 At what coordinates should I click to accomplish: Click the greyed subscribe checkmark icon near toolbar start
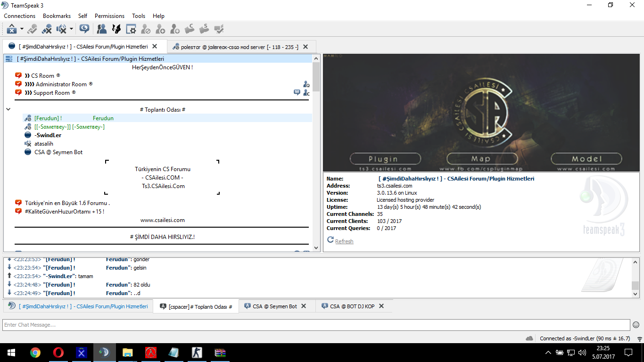coord(32,29)
